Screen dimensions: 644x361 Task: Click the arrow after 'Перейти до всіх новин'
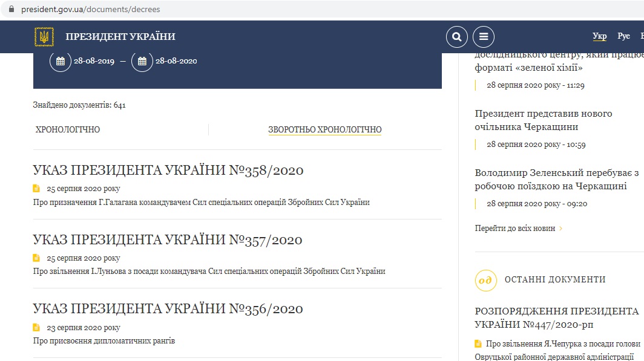(x=560, y=229)
